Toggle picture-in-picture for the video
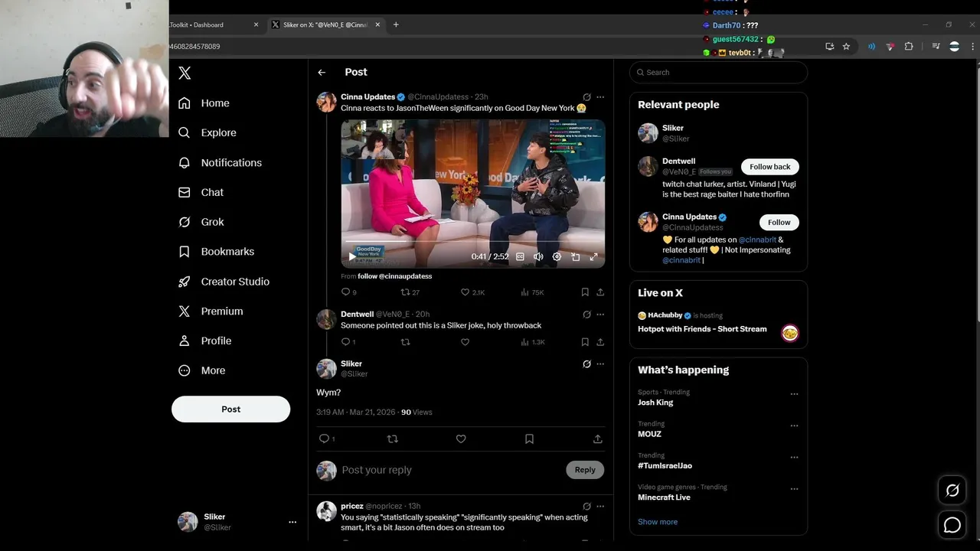The image size is (980, 551). 575,257
